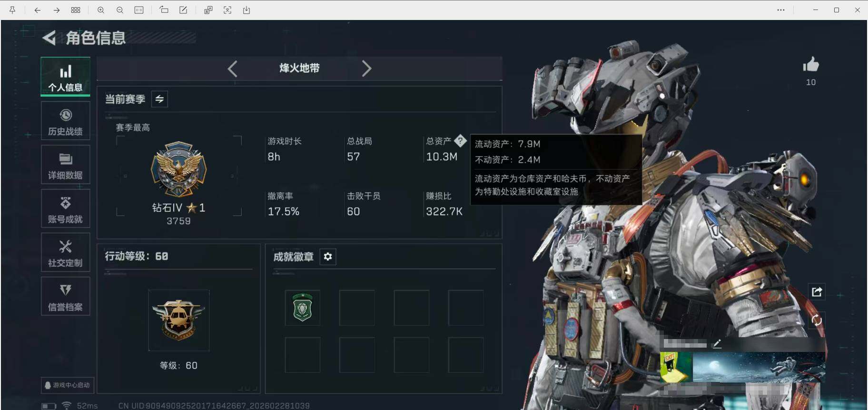The width and height of the screenshot is (868, 410).
Task: Click the battery status icon
Action: pyautogui.click(x=49, y=406)
